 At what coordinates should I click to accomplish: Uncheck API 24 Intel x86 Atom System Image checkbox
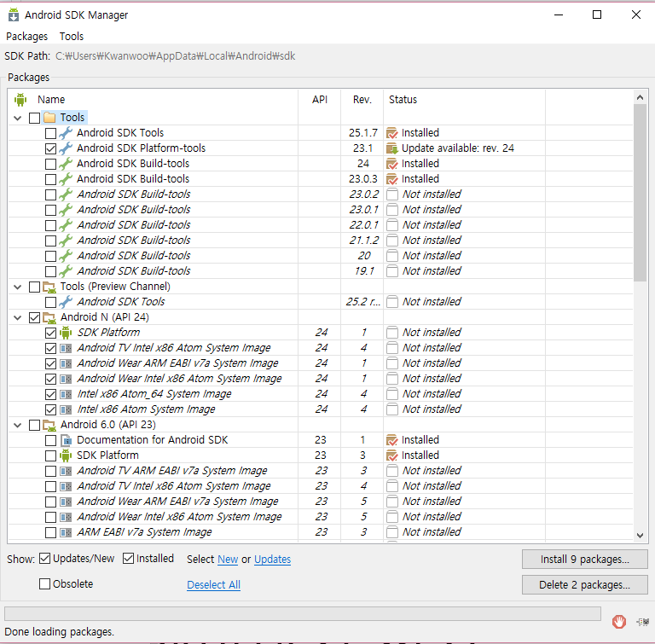pyautogui.click(x=50, y=409)
